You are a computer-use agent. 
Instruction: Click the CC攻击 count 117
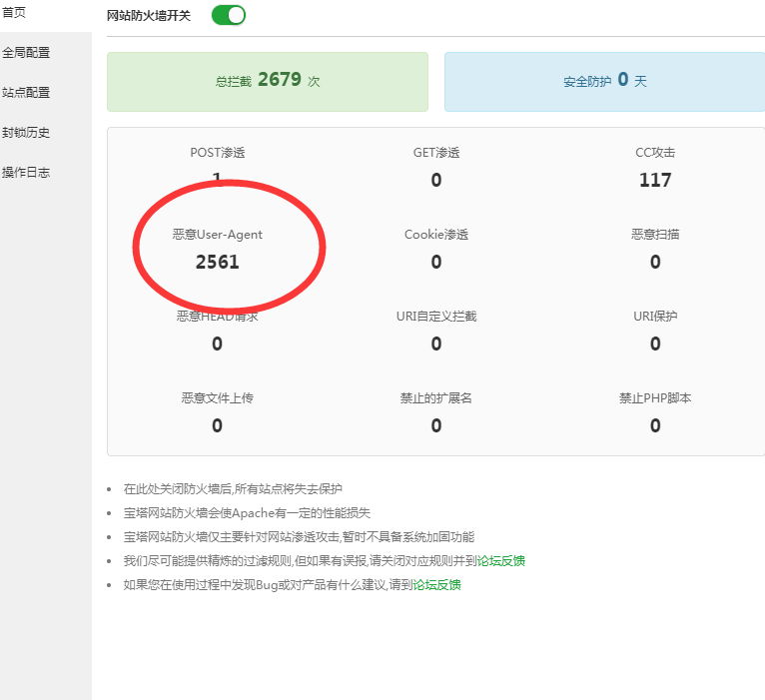tap(655, 180)
